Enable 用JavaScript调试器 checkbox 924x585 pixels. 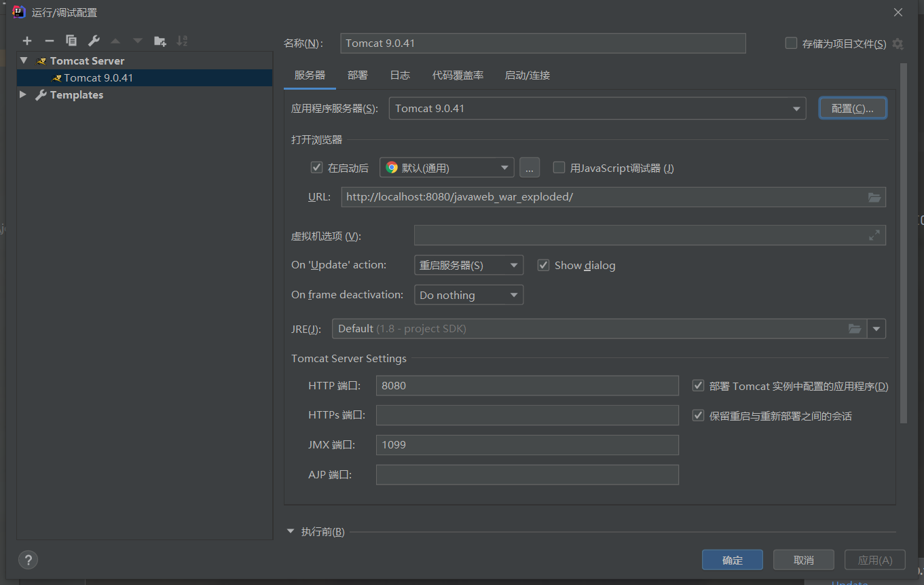tap(559, 167)
